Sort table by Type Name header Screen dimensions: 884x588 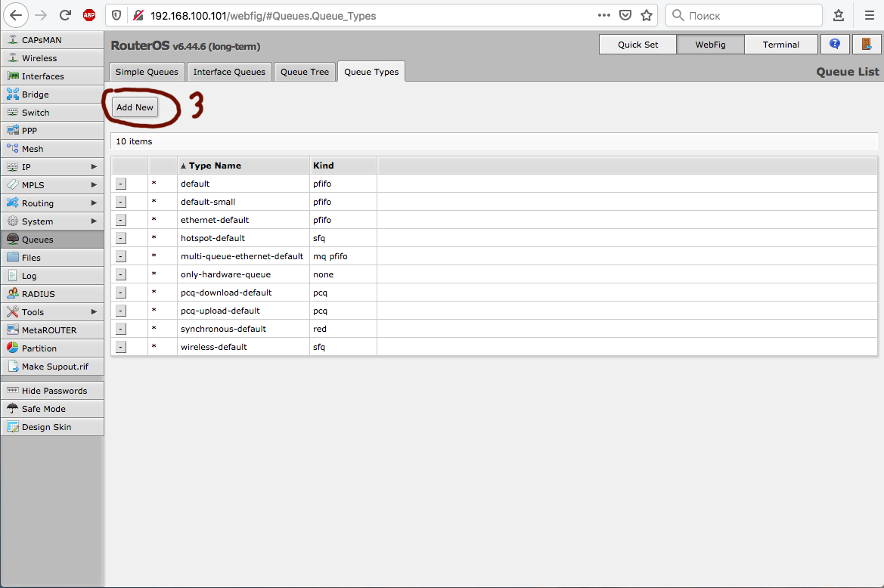point(243,166)
